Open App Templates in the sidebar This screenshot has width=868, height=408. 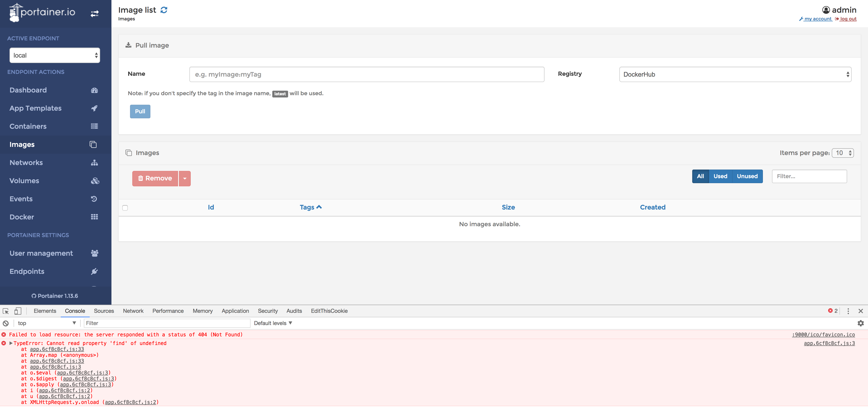coord(55,108)
